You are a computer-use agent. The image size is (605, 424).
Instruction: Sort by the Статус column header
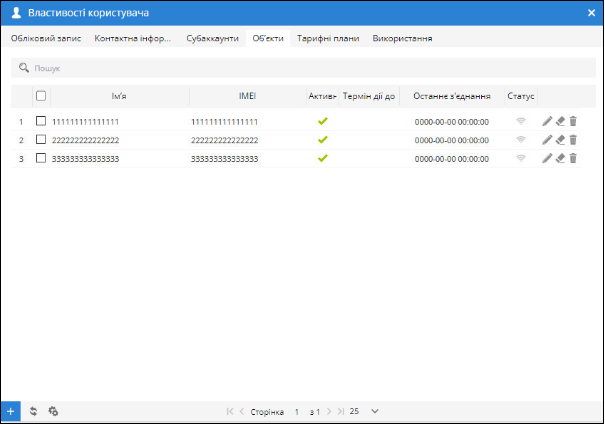coord(521,96)
